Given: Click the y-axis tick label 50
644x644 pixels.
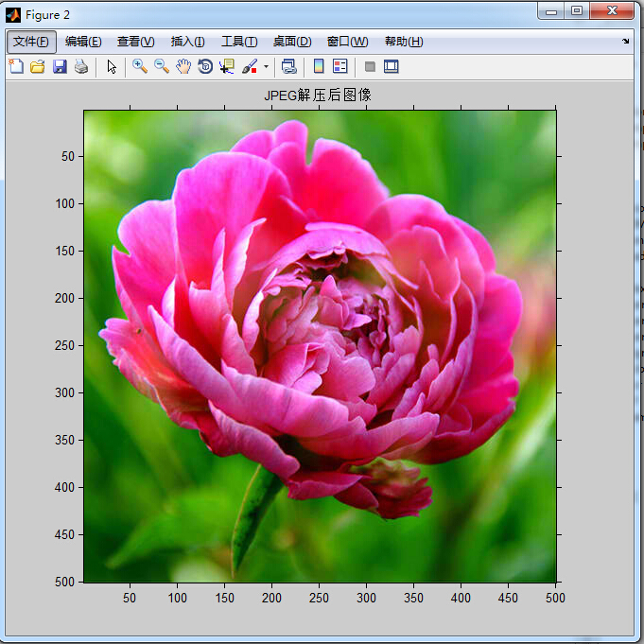Looking at the screenshot, I should click(68, 156).
